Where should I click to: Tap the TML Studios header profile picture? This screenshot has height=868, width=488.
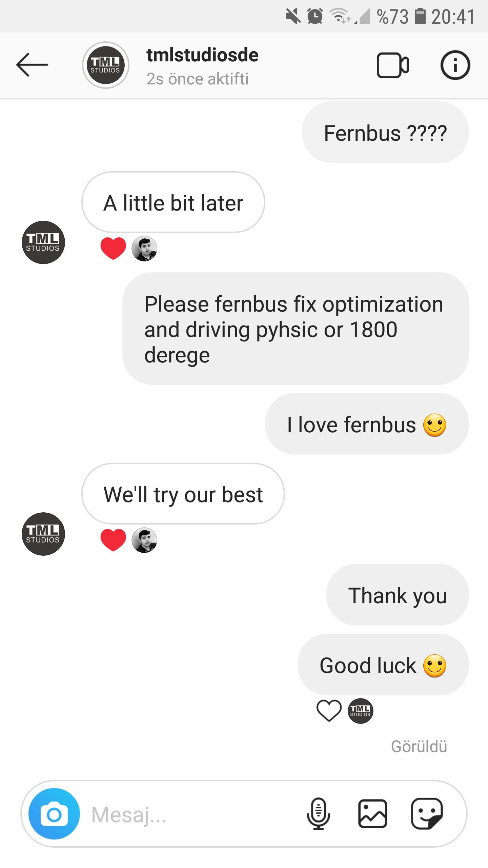tap(105, 65)
